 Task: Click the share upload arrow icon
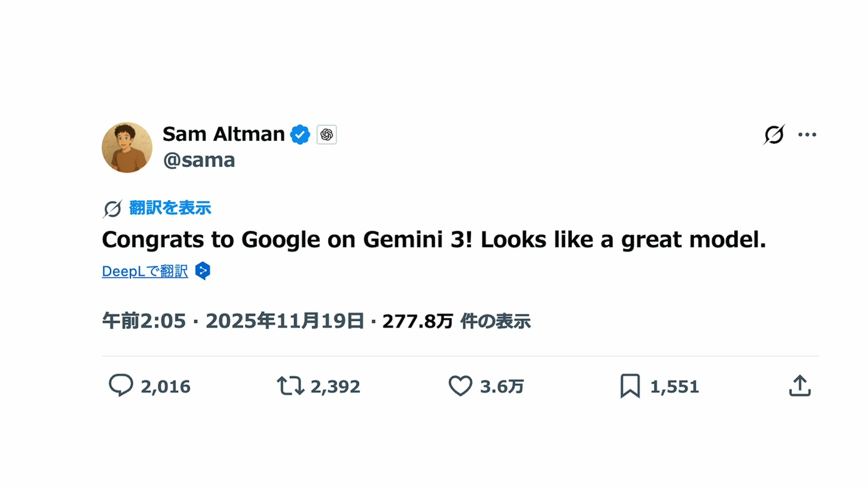click(x=800, y=386)
